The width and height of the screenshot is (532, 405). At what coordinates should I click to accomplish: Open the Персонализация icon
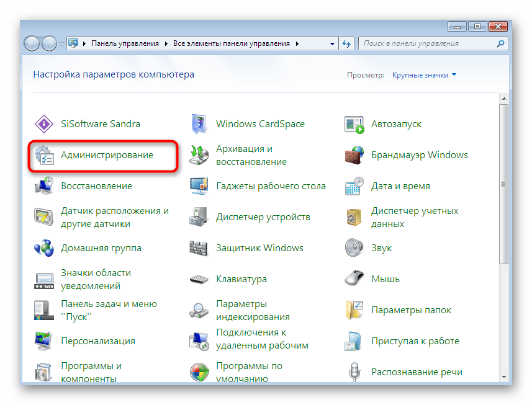(44, 341)
